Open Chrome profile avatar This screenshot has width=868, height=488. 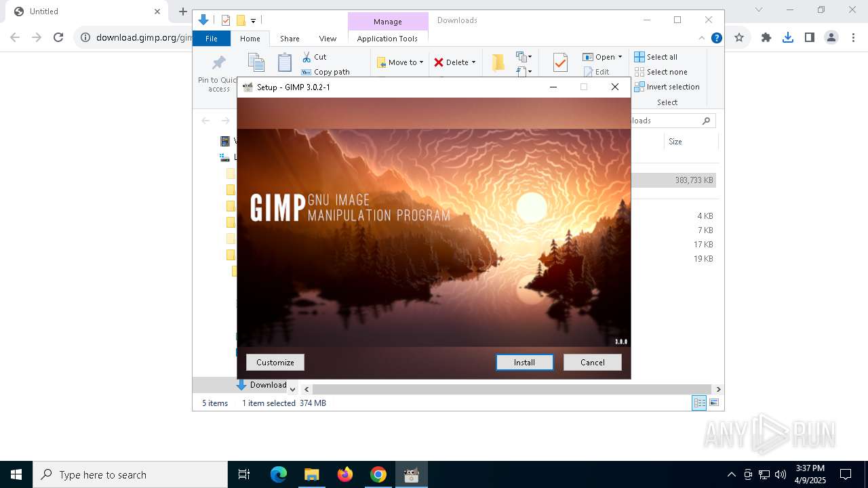pos(831,37)
